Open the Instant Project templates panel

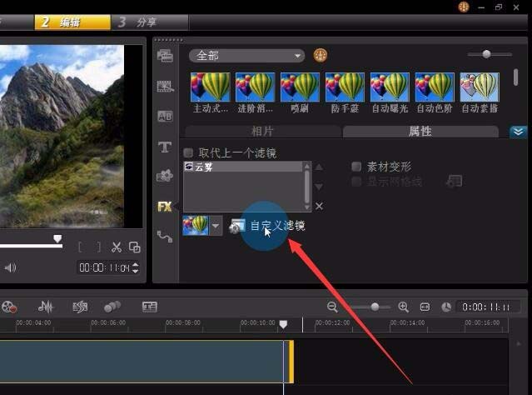(x=165, y=87)
